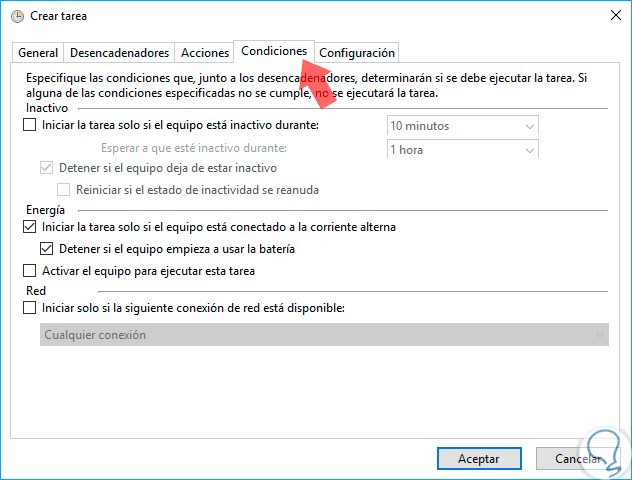632x480 pixels.
Task: Click the clock icon in title bar
Action: (x=17, y=16)
